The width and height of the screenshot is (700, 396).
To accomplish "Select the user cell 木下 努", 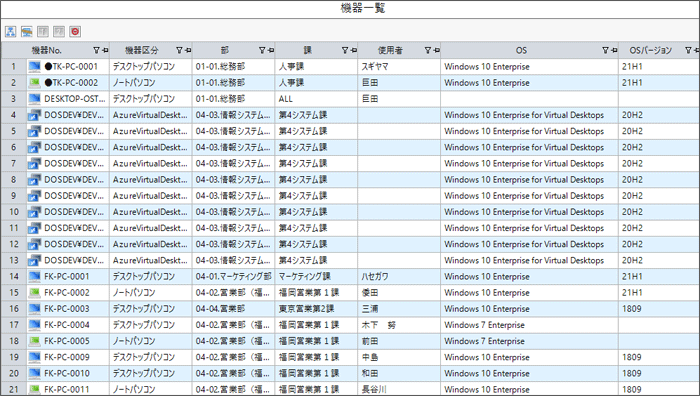I will click(x=399, y=325).
